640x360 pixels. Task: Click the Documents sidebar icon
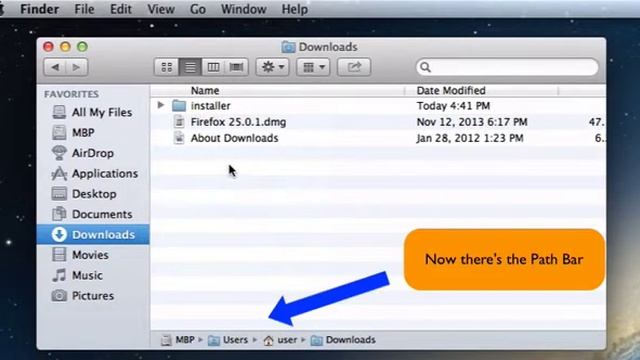(x=59, y=214)
